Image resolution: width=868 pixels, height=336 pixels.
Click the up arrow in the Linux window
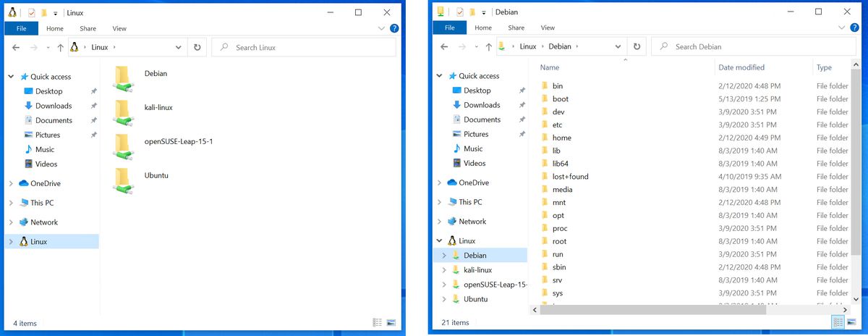(x=60, y=47)
